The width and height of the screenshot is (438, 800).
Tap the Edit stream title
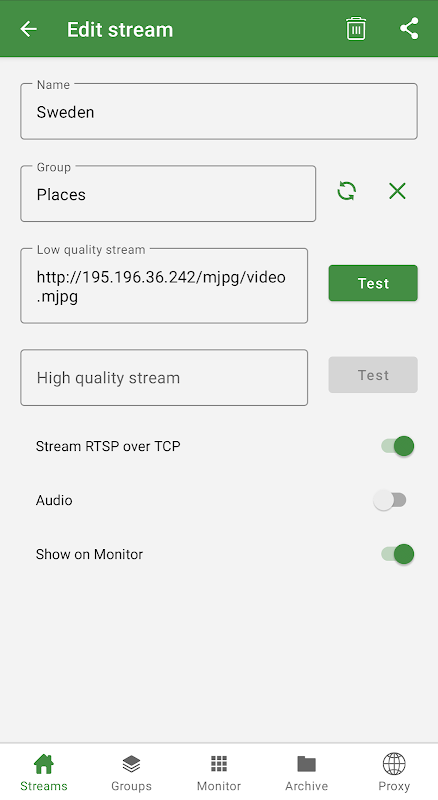coord(120,30)
